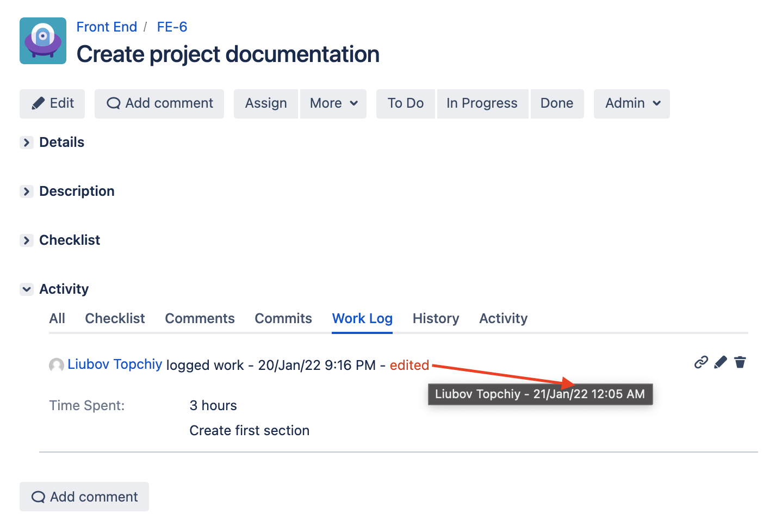Click Liubov Topchiy's user avatar icon
The image size is (782, 532).
click(x=57, y=365)
